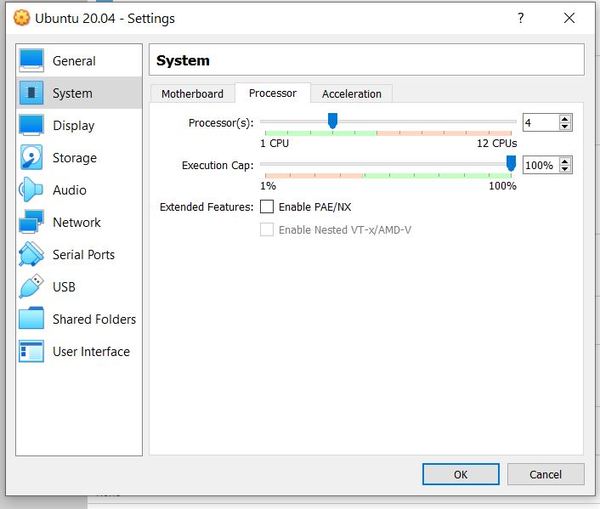Open Storage settings
Viewport: 600px width, 509px height.
coord(79,157)
